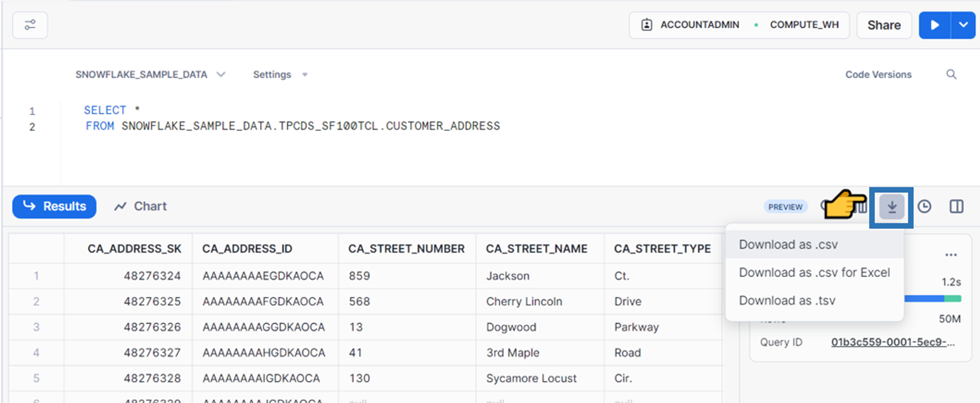
Task: Open the Query ID link
Action: (x=892, y=342)
